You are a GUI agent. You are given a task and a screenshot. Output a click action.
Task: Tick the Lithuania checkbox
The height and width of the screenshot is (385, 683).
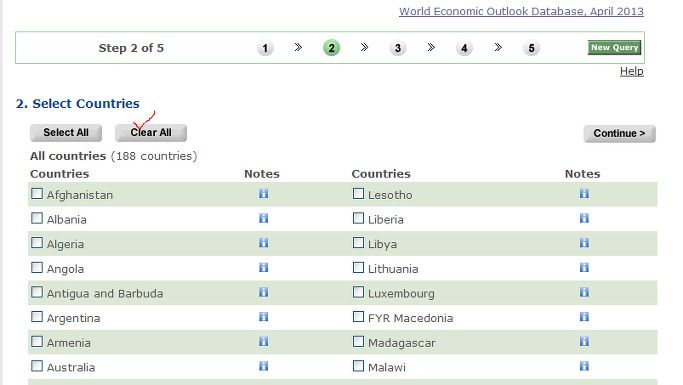coord(358,267)
